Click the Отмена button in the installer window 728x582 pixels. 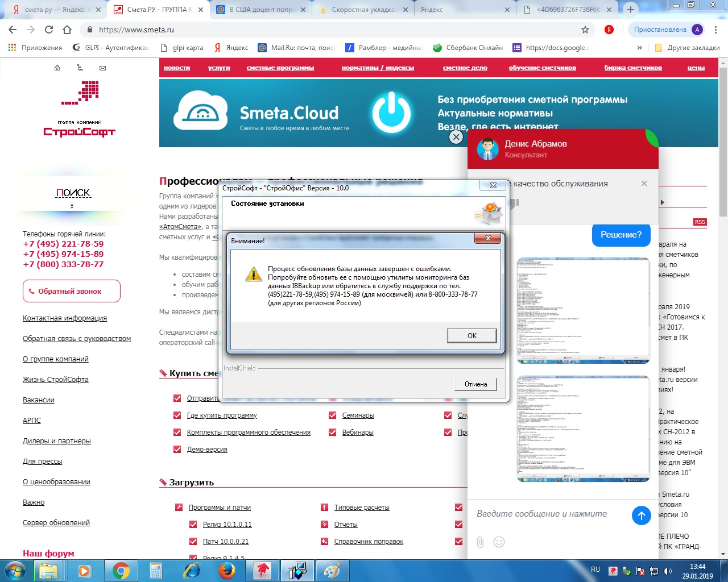[475, 384]
